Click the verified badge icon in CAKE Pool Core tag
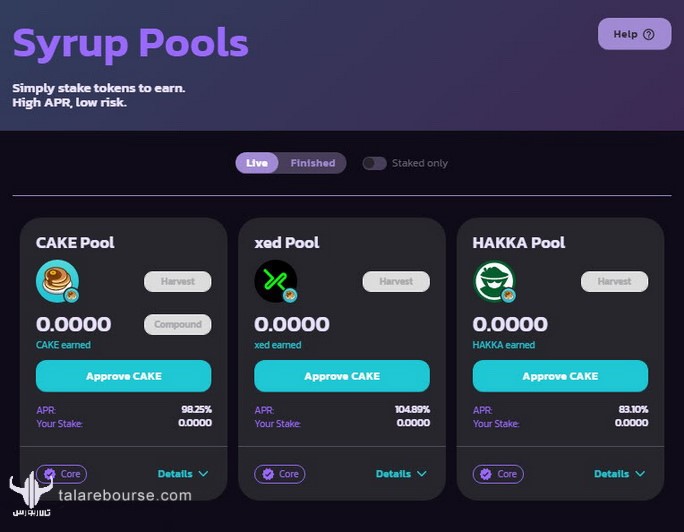This screenshot has height=532, width=684. click(x=50, y=474)
